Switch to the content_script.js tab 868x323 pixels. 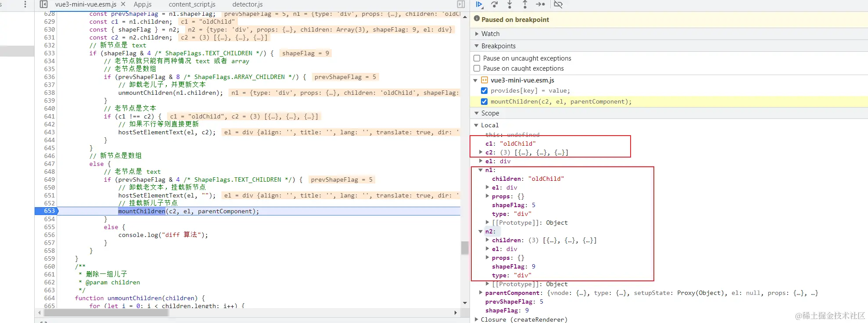192,4
